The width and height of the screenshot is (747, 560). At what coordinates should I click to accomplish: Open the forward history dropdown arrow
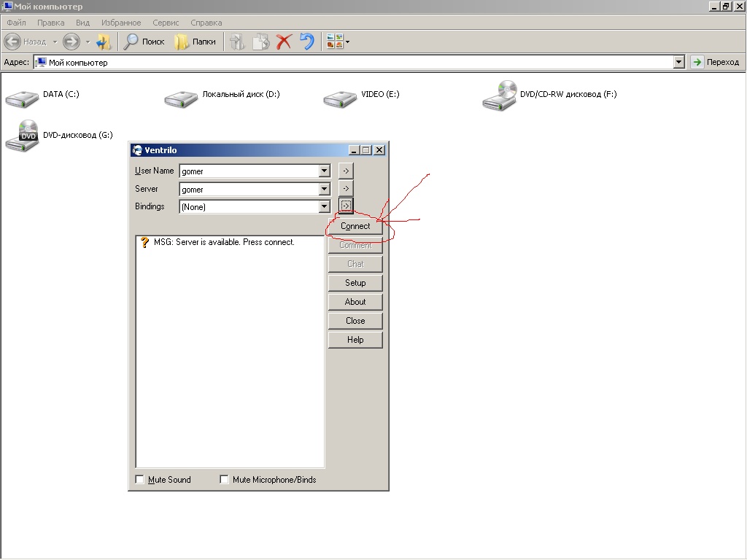coord(88,42)
